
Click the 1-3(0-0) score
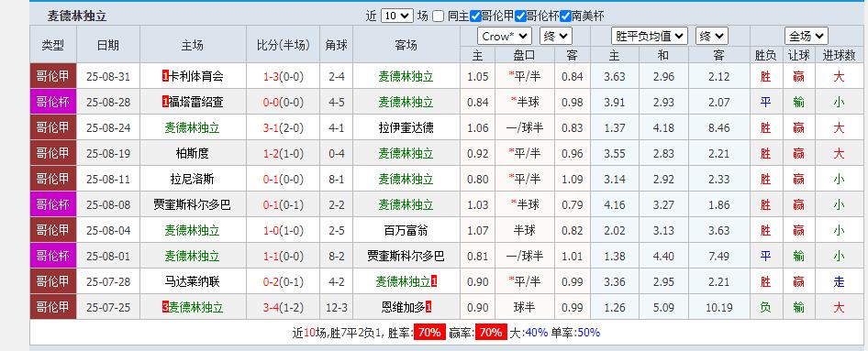(284, 76)
